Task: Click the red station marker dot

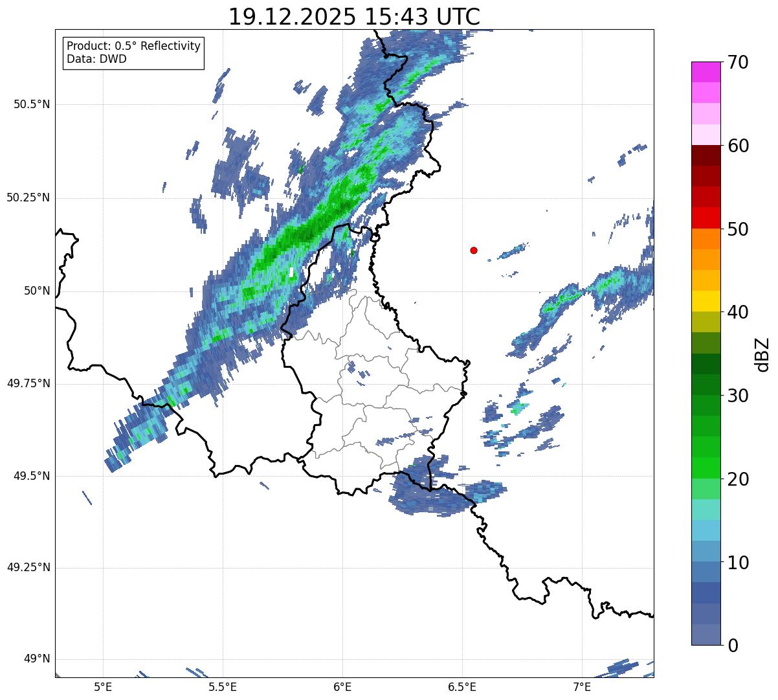Action: pyautogui.click(x=474, y=250)
